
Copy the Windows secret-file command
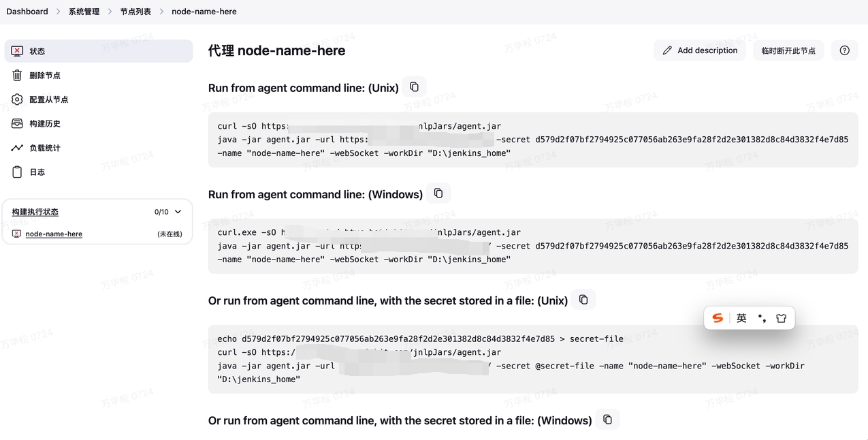point(607,420)
